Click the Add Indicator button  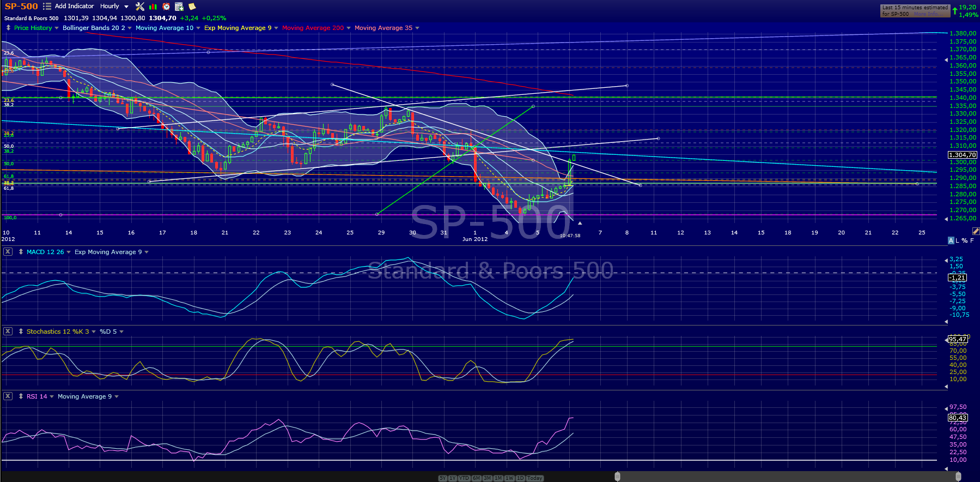74,7
